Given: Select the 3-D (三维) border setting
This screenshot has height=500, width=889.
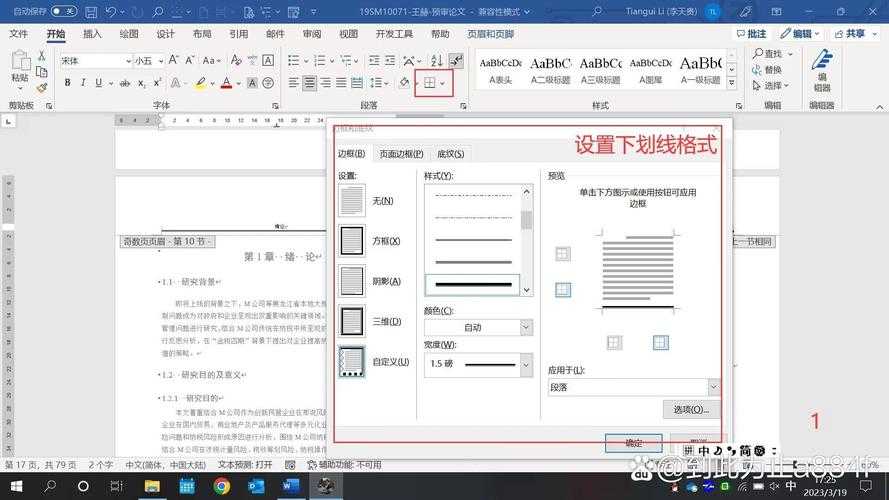Looking at the screenshot, I should (x=352, y=321).
